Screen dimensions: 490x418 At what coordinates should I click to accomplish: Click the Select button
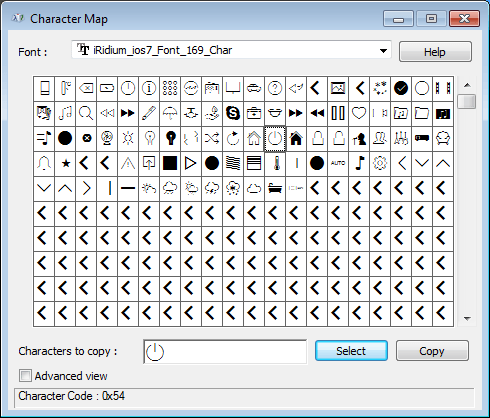point(351,351)
